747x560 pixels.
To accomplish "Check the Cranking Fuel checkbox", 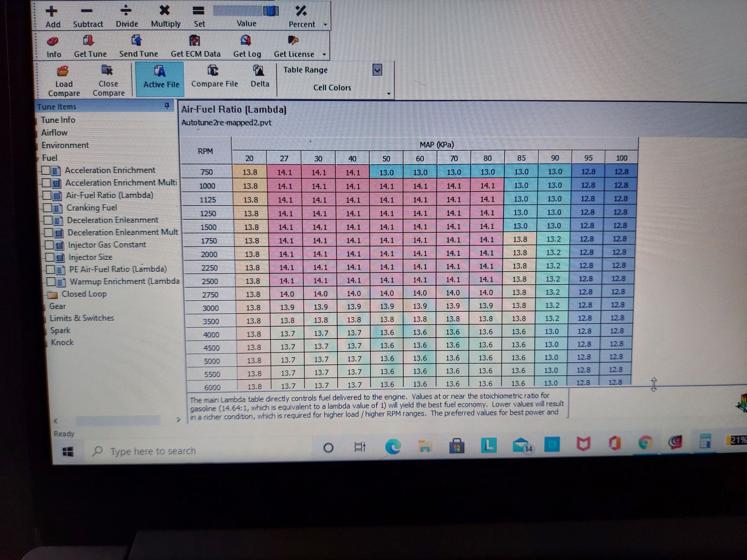I will click(47, 208).
